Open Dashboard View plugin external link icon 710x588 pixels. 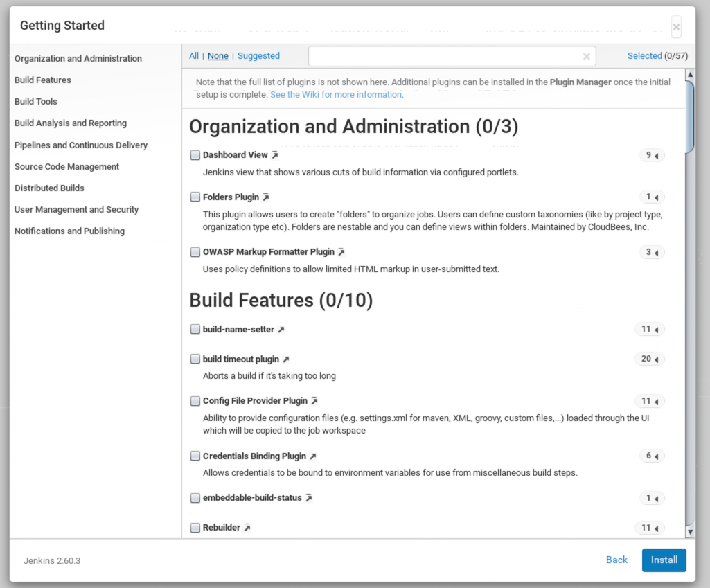pos(275,155)
